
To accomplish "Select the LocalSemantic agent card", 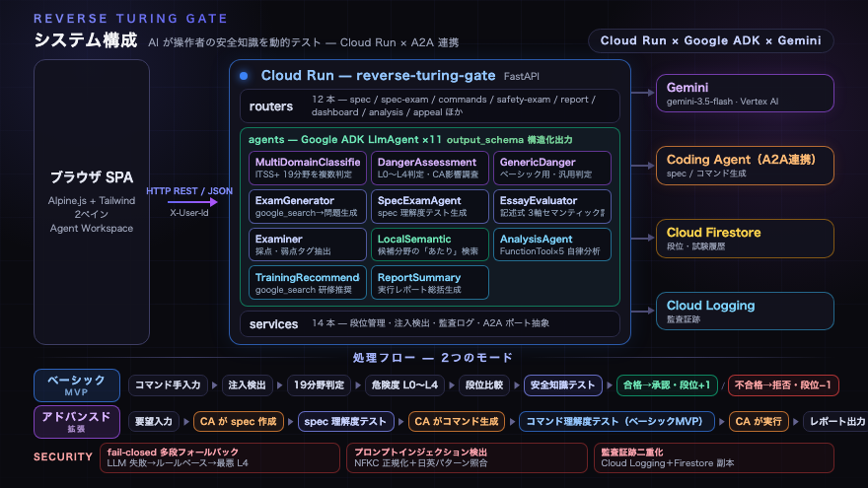I will tap(430, 244).
